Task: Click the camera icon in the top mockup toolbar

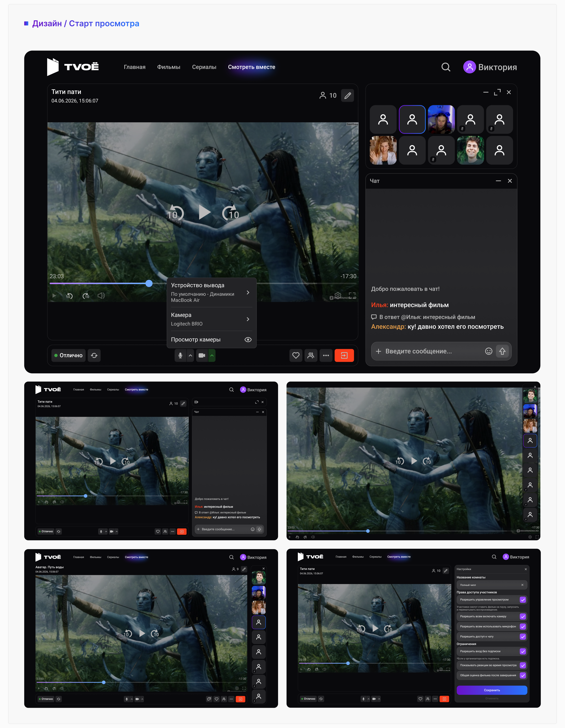Action: pyautogui.click(x=202, y=355)
